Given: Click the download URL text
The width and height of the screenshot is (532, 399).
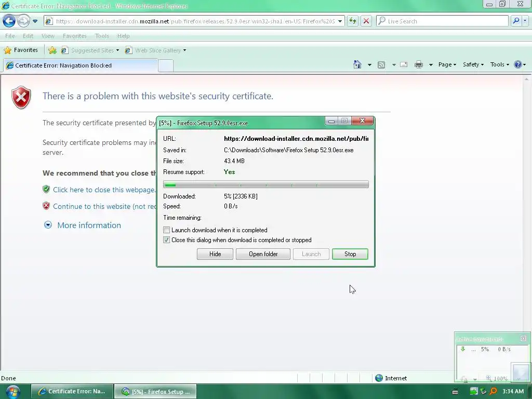Looking at the screenshot, I should (296, 139).
